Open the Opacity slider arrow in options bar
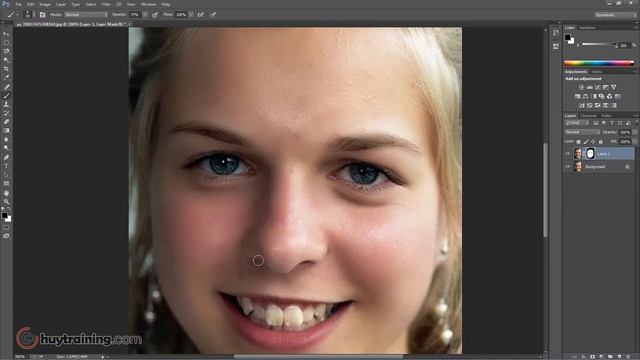This screenshot has height=360, width=640. click(145, 14)
